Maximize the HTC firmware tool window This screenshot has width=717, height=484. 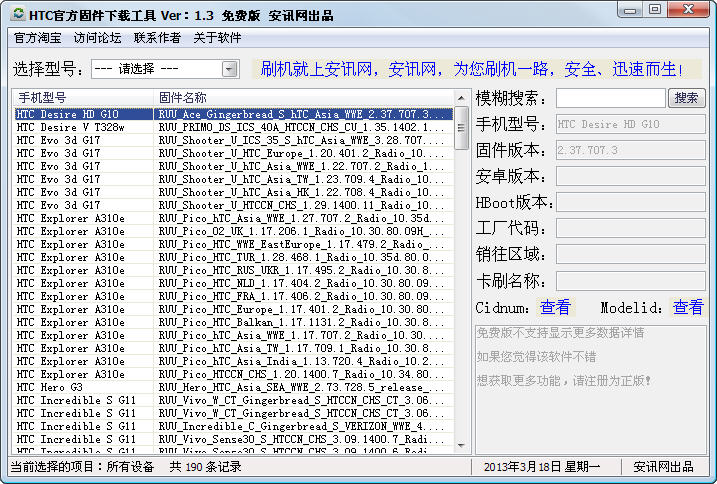tap(655, 10)
